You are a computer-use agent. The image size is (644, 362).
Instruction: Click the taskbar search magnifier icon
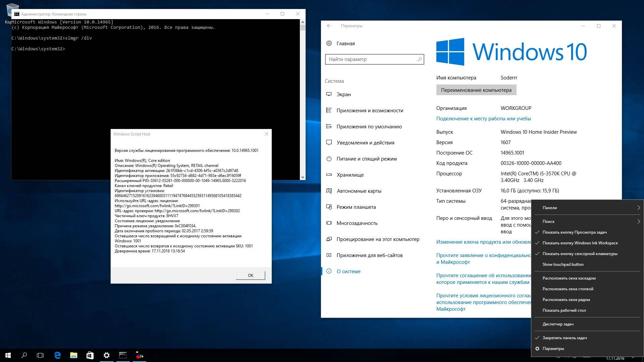24,355
